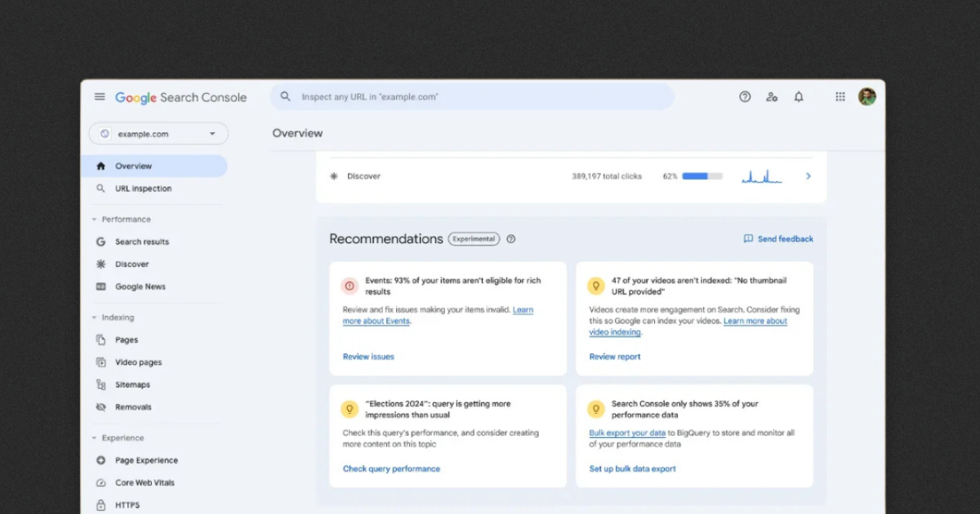Image resolution: width=980 pixels, height=514 pixels.
Task: Open Discover report via right chevron
Action: (808, 176)
